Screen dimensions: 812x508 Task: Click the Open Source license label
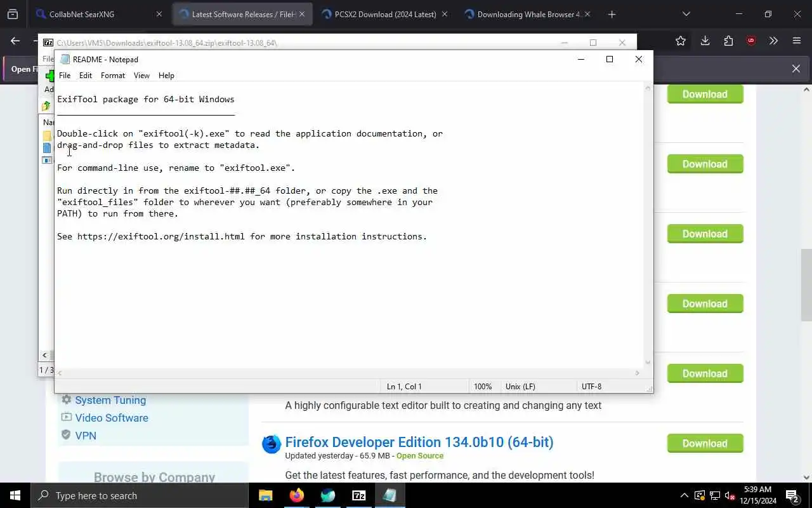point(420,456)
